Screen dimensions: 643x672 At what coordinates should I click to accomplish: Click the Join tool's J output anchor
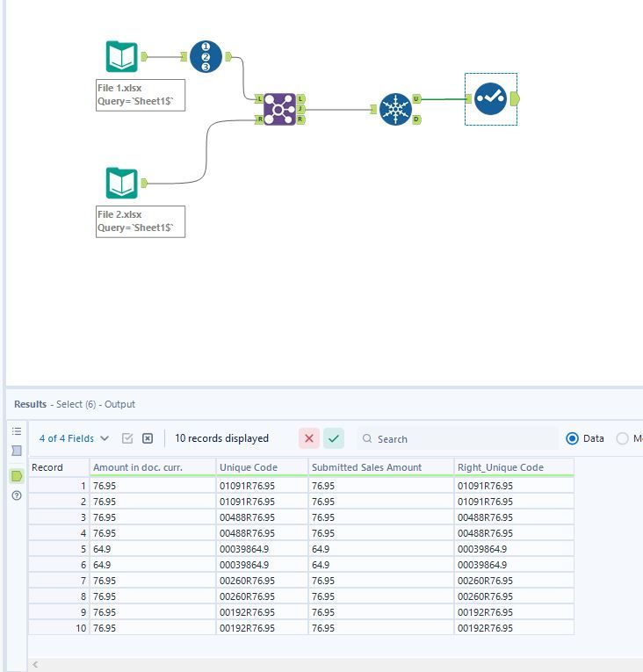300,109
